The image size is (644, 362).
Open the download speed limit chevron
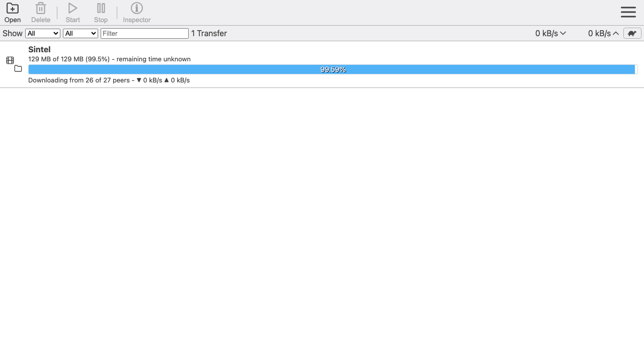[563, 33]
